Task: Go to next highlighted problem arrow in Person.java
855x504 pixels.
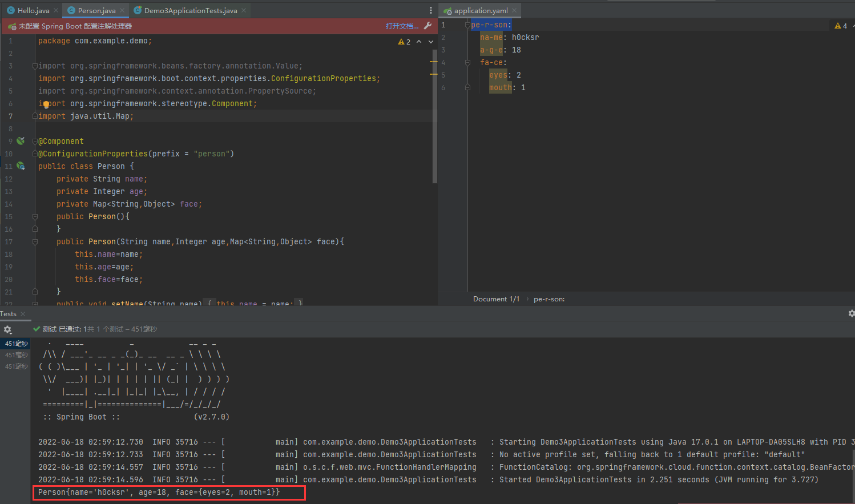Action: point(431,42)
